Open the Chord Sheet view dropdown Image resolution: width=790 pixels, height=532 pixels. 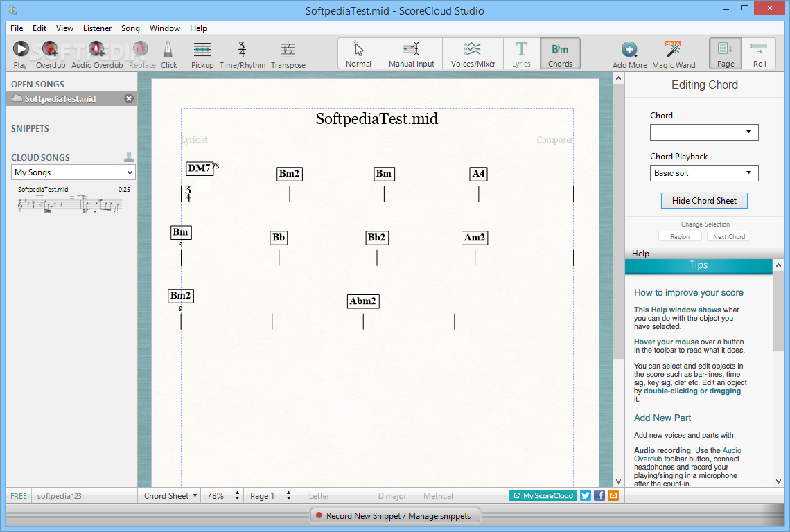tap(170, 496)
